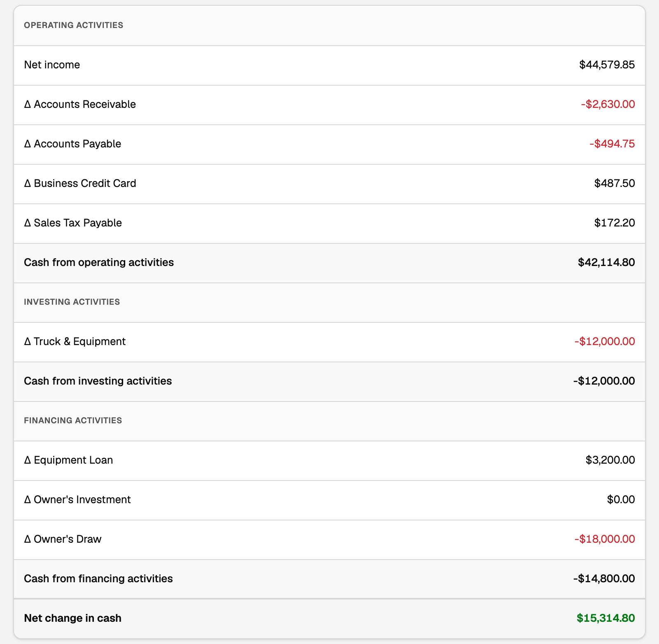Click the $42,114.80 operating total
Image resolution: width=659 pixels, height=644 pixels.
coord(606,262)
